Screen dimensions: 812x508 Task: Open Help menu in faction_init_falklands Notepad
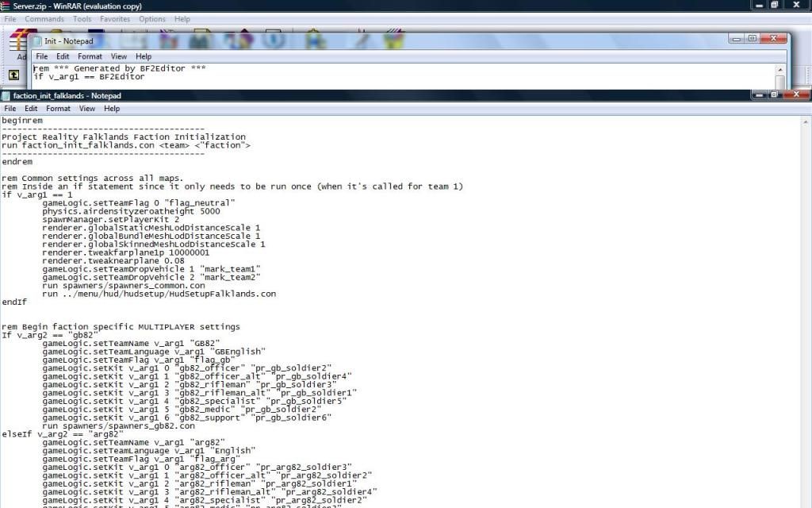point(112,109)
